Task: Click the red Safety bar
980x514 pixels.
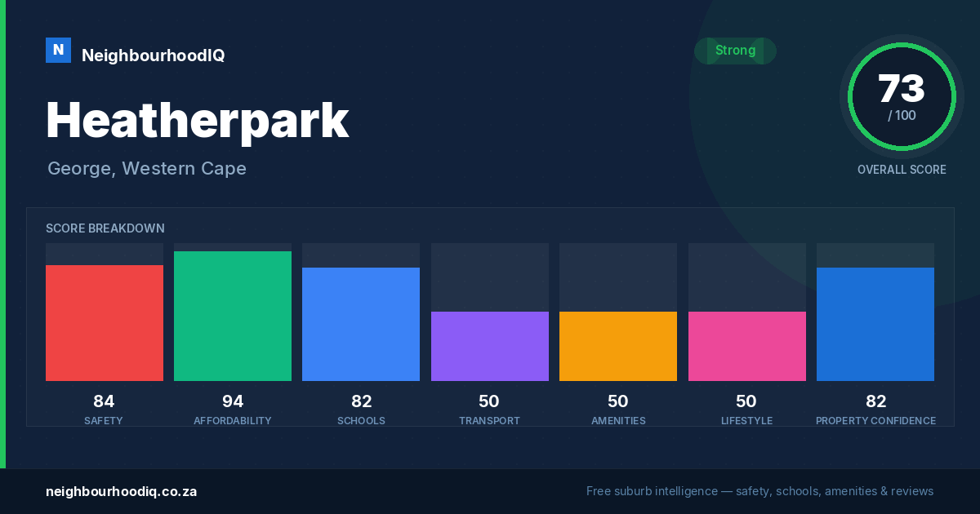Action: click(x=105, y=323)
